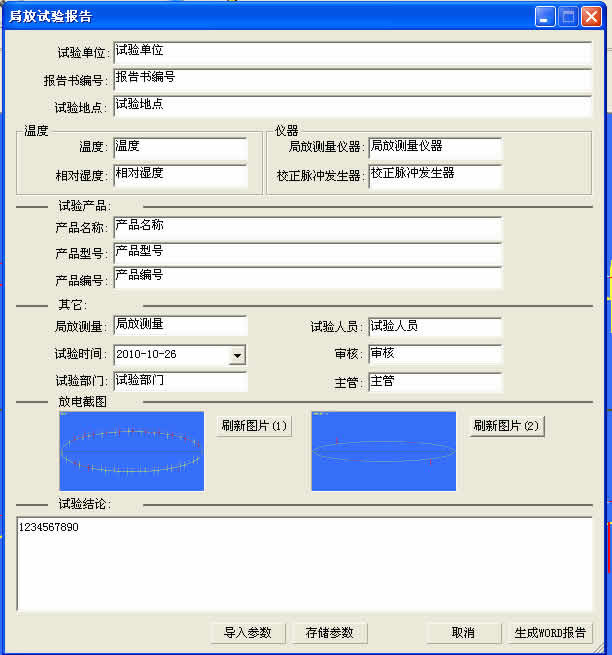This screenshot has height=655, width=612.
Task: Click the 试验单位 input field
Action: [x=353, y=53]
